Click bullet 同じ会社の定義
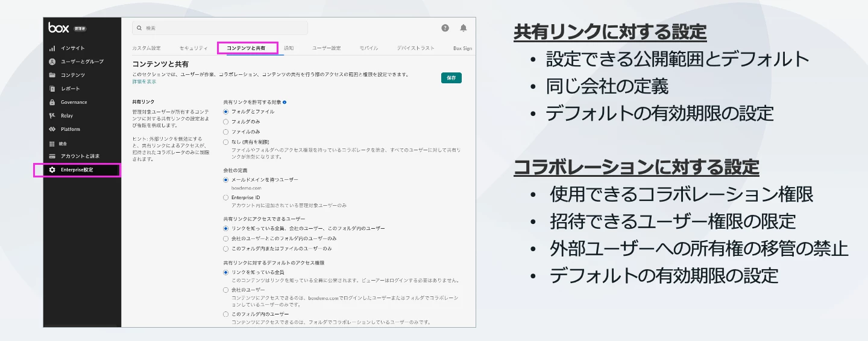Image resolution: width=868 pixels, height=341 pixels. tap(608, 86)
